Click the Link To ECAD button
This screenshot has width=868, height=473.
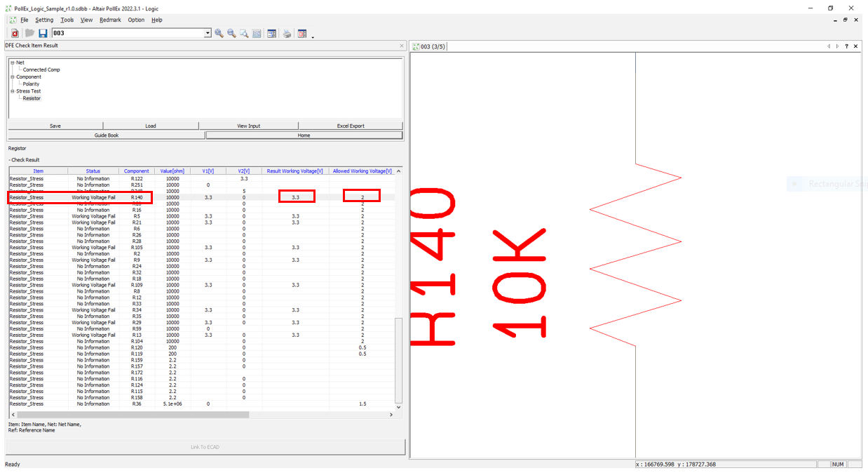[x=205, y=447]
